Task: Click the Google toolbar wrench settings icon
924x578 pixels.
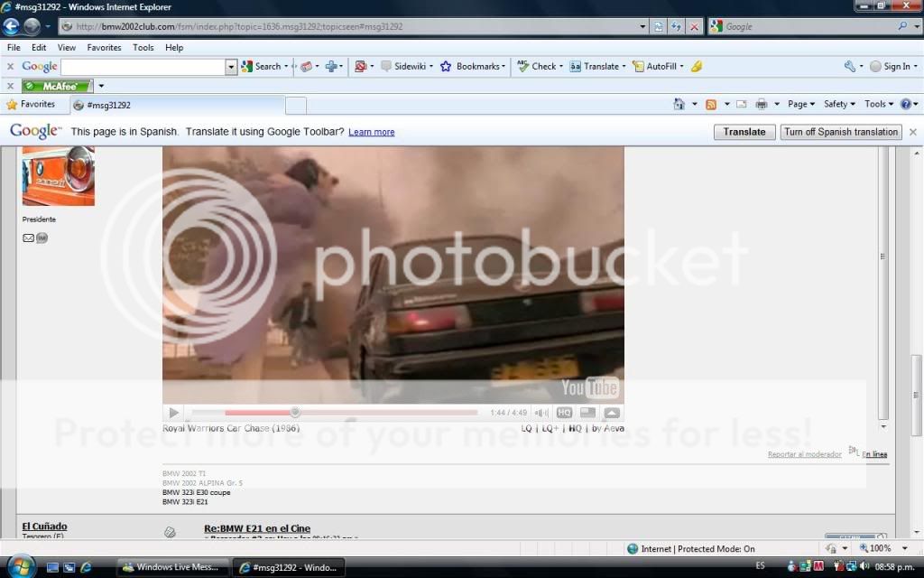Action: 849,66
